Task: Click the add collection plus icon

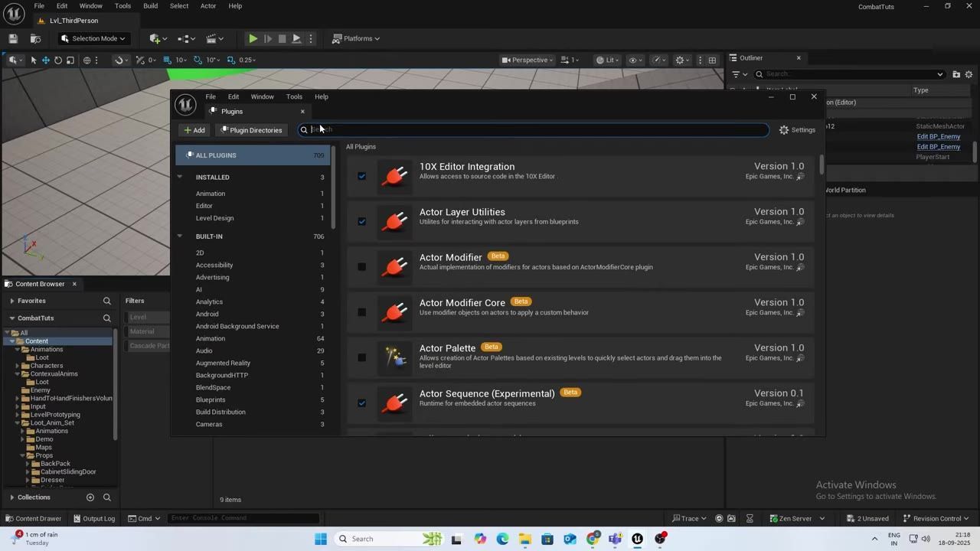Action: click(x=90, y=497)
